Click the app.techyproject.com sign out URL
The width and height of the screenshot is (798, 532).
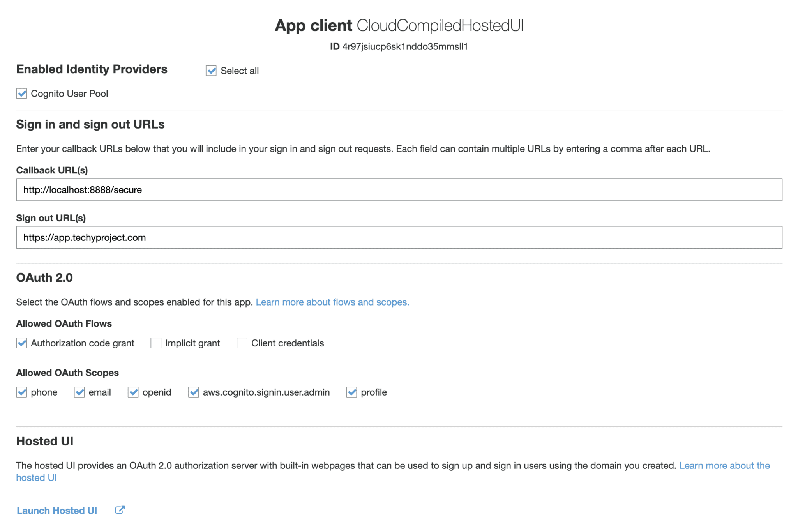[x=85, y=237]
